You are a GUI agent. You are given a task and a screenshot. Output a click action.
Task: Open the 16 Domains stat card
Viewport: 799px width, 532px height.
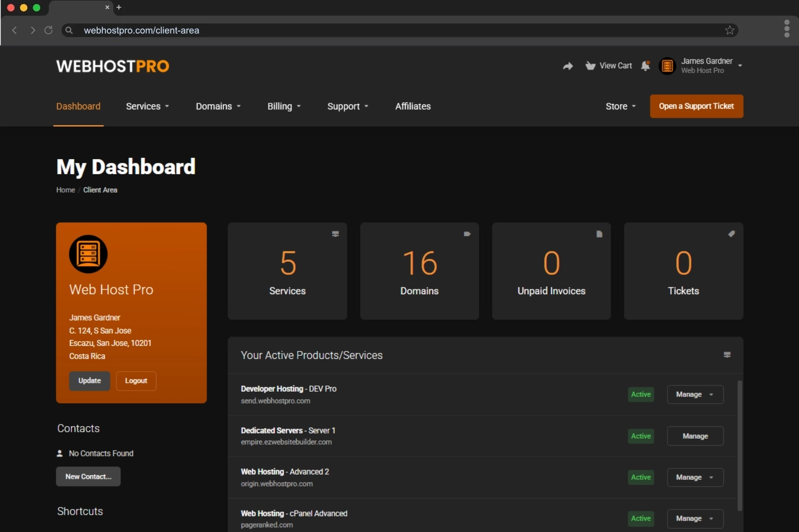pos(419,271)
